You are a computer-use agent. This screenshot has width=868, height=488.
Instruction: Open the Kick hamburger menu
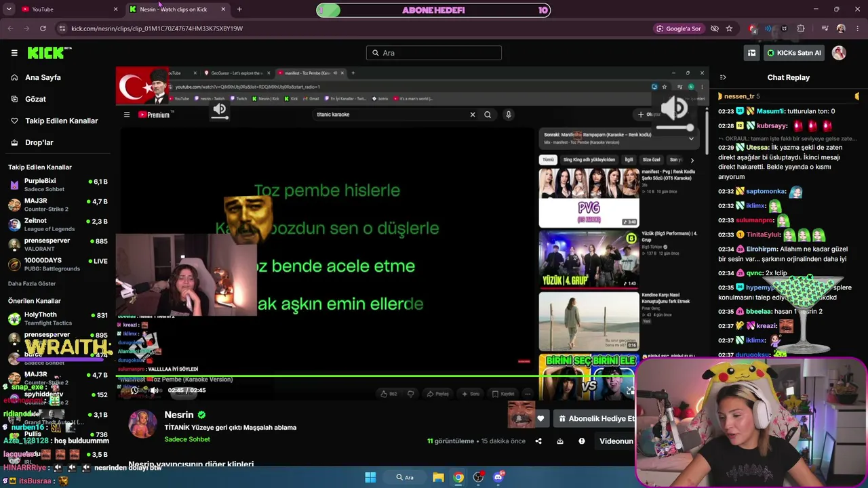(14, 53)
